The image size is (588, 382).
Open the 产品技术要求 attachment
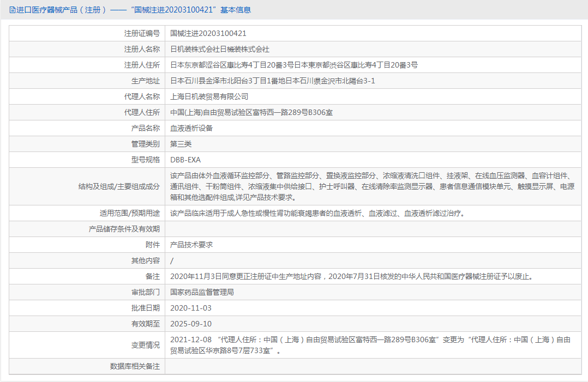[x=191, y=245]
